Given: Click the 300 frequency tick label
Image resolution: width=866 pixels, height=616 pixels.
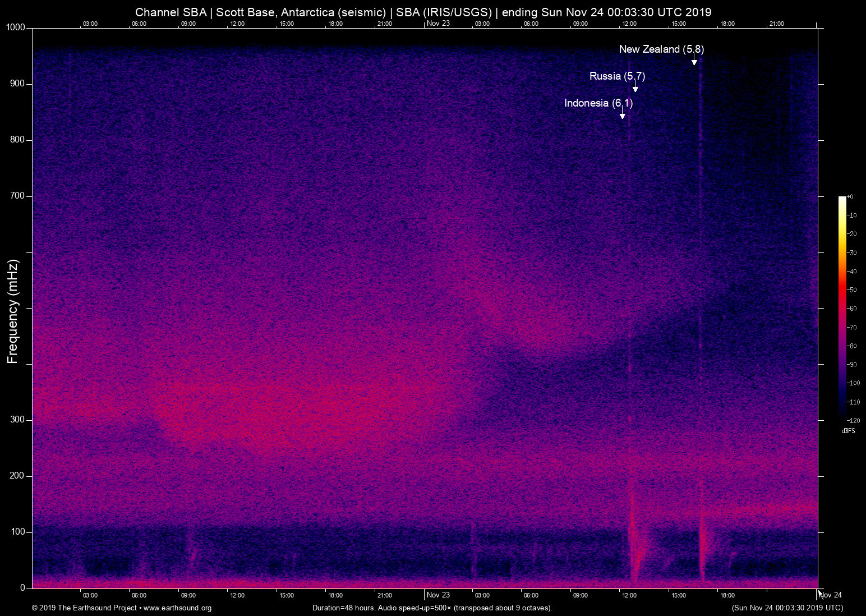Looking at the screenshot, I should [18, 420].
